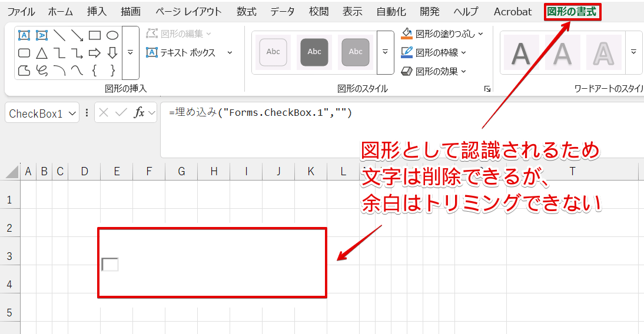
Task: Open the Name Box dropdown showing CheckBox1
Action: (72, 113)
